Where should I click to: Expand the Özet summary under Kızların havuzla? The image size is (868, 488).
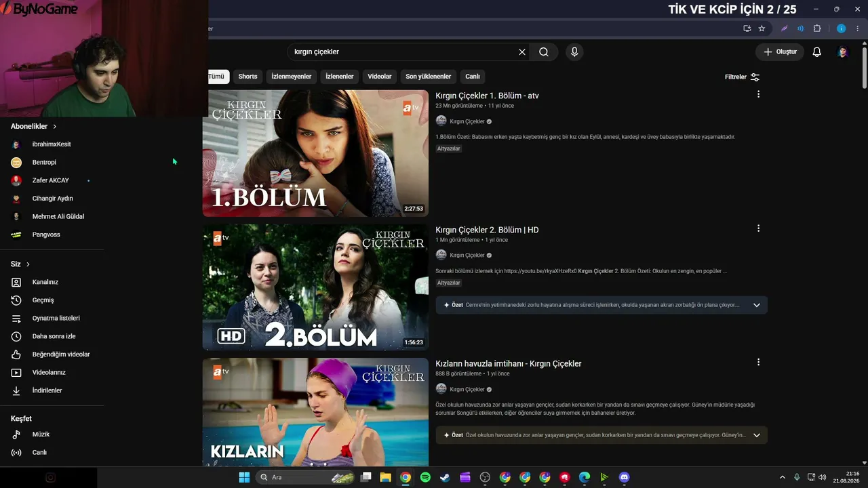757,435
